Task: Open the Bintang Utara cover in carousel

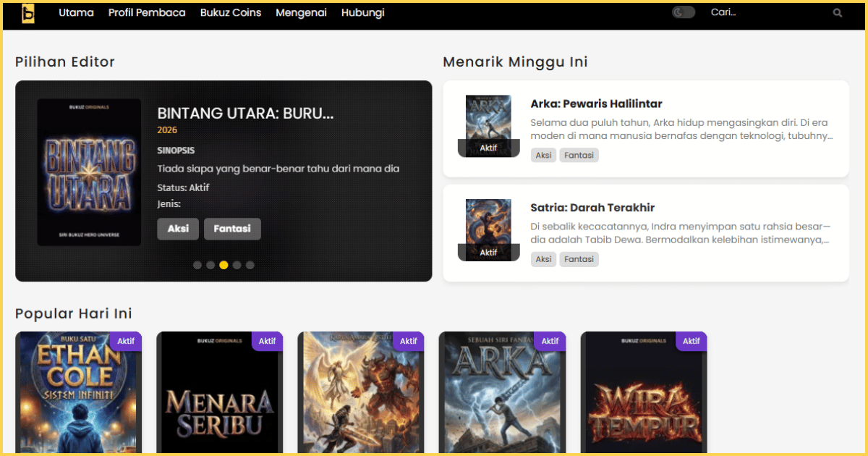Action: point(90,172)
